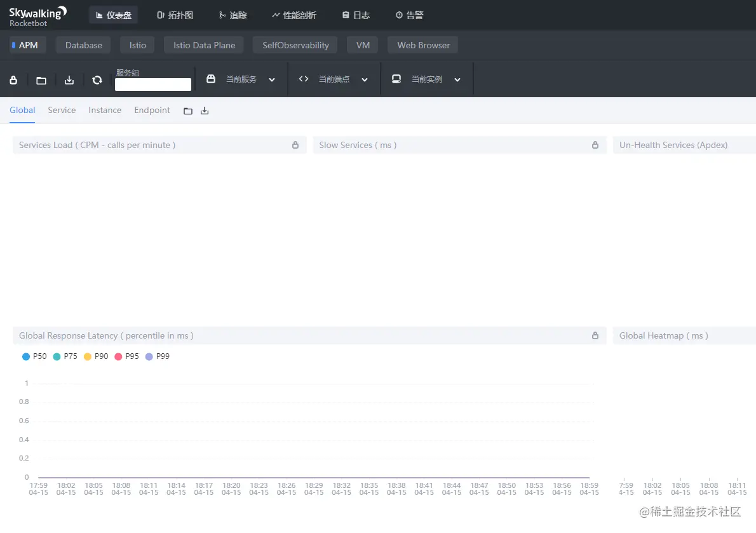
Task: Click the toolbar import folder icon
Action: pyautogui.click(x=41, y=80)
